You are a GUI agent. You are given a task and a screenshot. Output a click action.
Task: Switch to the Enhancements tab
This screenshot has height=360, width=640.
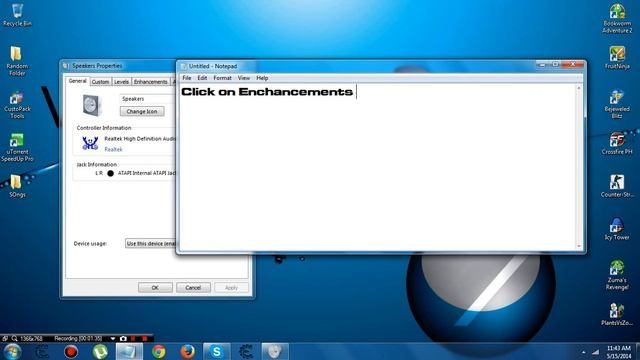[151, 82]
